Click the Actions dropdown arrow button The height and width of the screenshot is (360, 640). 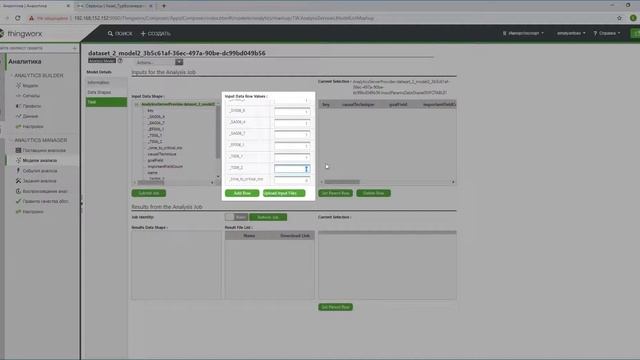tap(179, 62)
